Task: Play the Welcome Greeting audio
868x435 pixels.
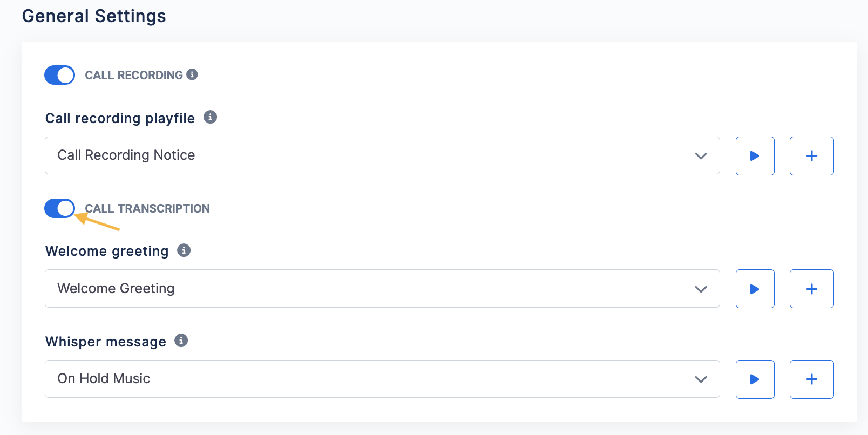Action: [x=755, y=289]
